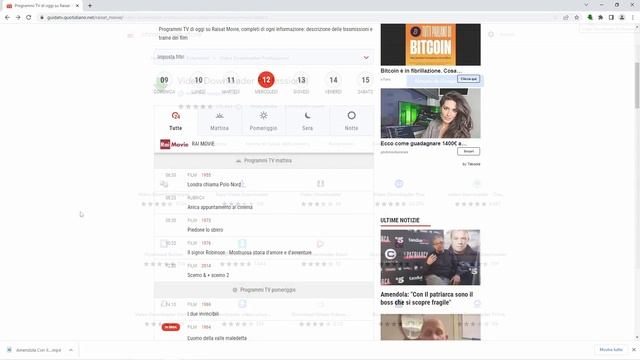
Task: Click the button under guadagnare ad
Action: click(x=468, y=151)
